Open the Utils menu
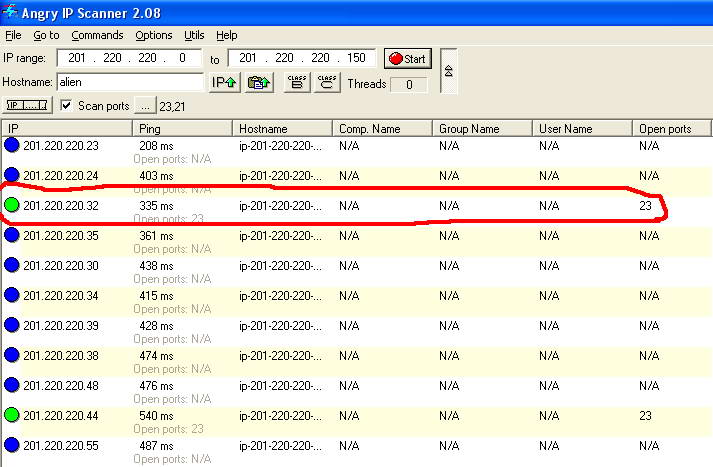Screen dimensions: 713x467 click(x=194, y=35)
